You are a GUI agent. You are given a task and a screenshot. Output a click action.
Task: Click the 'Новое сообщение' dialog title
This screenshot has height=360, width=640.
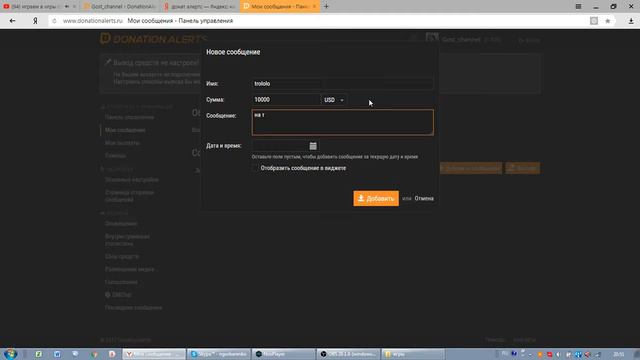tap(233, 52)
